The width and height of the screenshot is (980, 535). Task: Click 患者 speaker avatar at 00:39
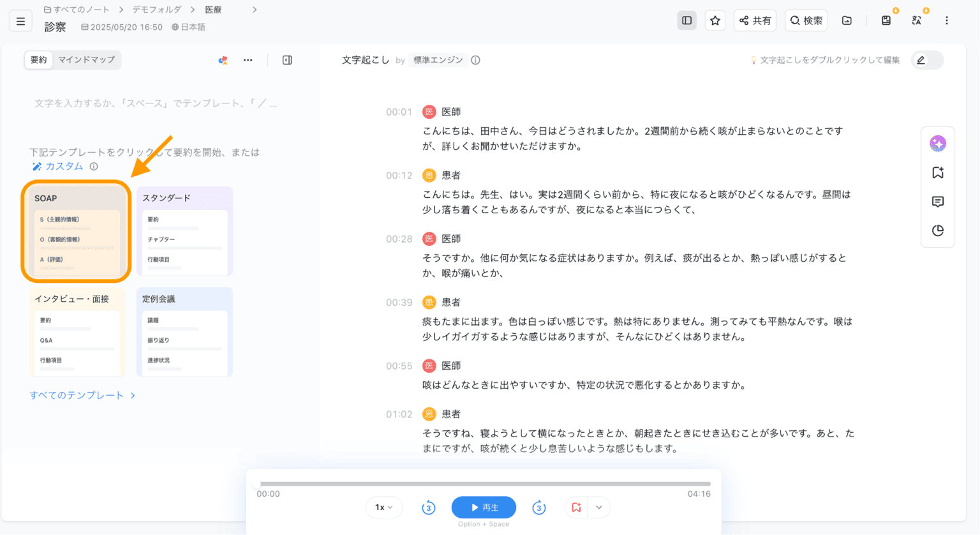point(429,302)
